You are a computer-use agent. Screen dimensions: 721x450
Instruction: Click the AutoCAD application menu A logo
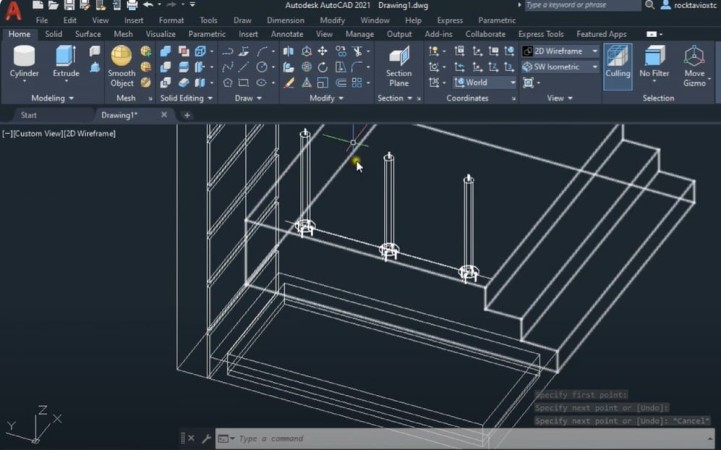point(13,10)
